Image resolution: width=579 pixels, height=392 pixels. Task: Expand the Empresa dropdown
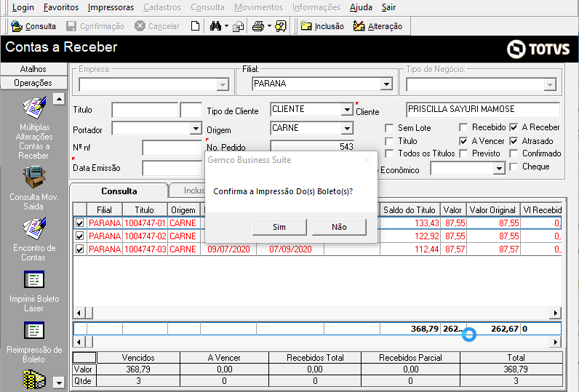coord(223,85)
